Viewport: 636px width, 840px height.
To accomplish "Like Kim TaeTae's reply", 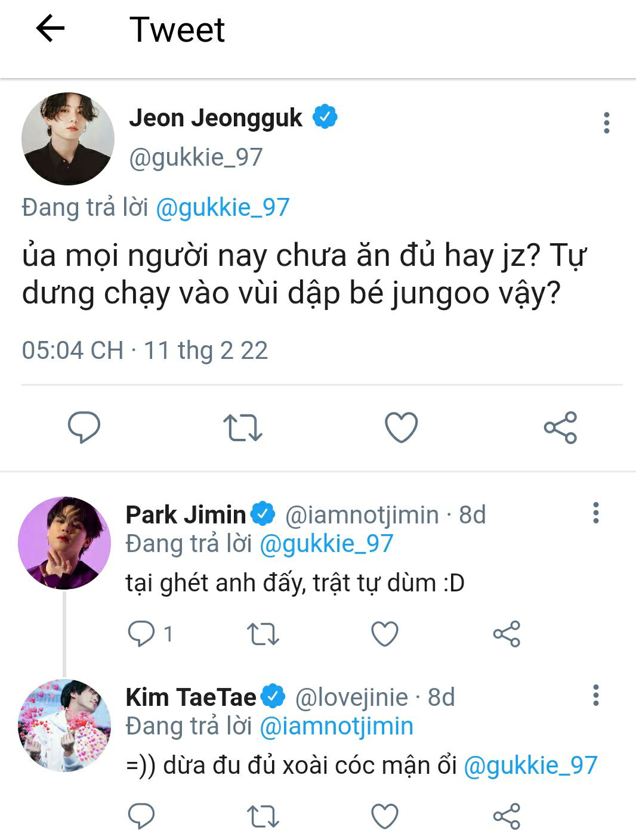I will click(x=385, y=816).
